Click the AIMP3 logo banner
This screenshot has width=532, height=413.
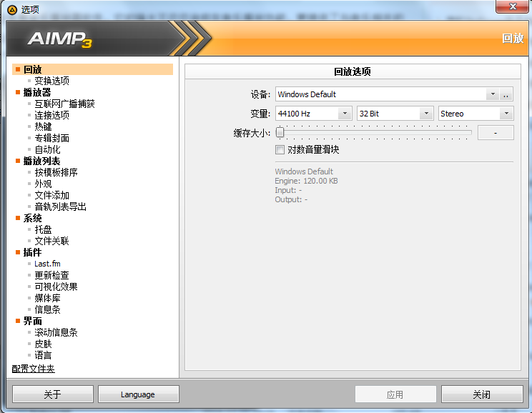[x=60, y=39]
